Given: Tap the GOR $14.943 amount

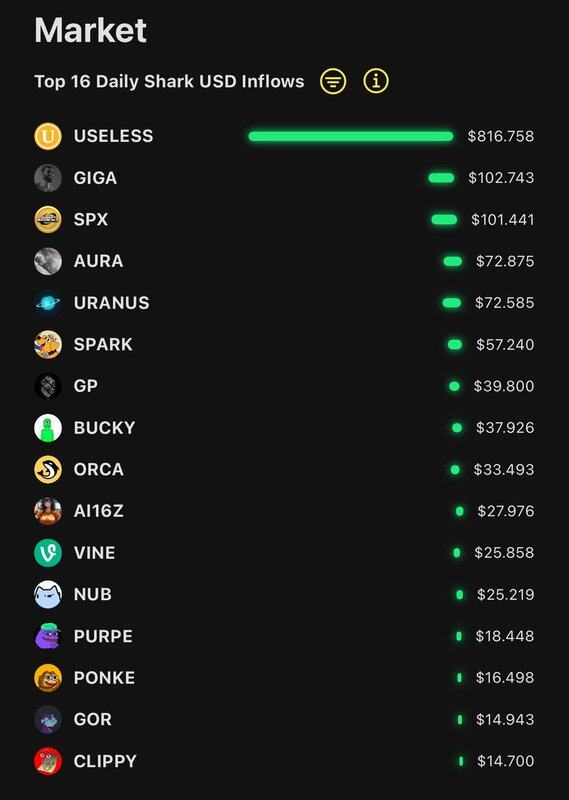Looking at the screenshot, I should (505, 719).
